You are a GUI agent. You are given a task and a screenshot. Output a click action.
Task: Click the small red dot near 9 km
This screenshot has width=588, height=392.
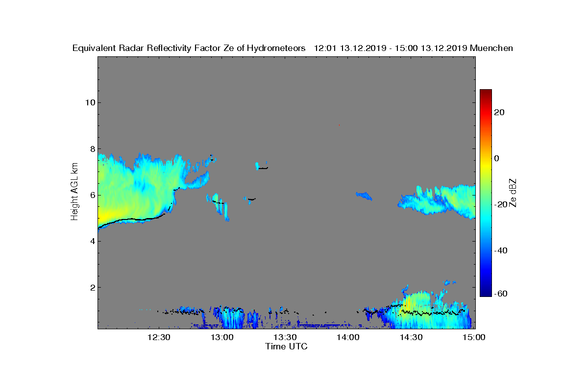pyautogui.click(x=339, y=125)
